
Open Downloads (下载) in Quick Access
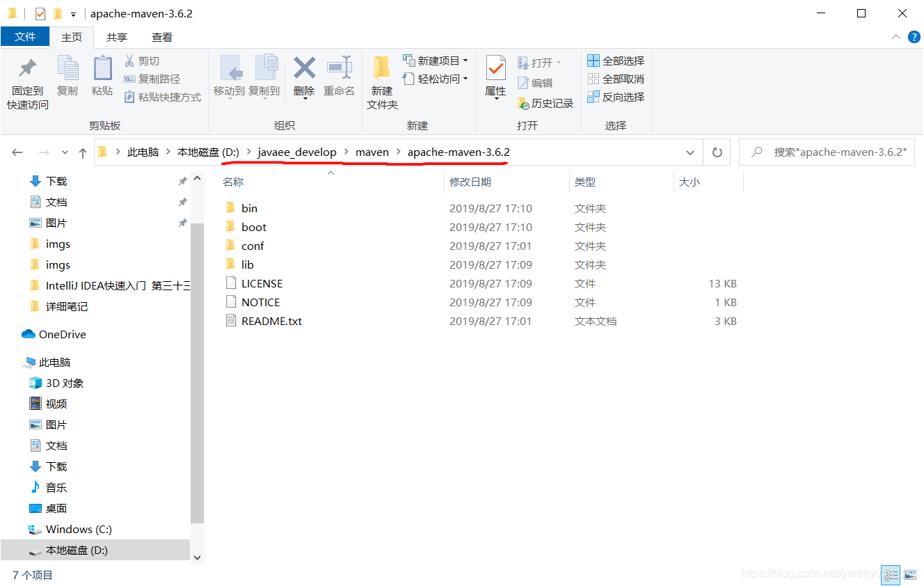56,181
